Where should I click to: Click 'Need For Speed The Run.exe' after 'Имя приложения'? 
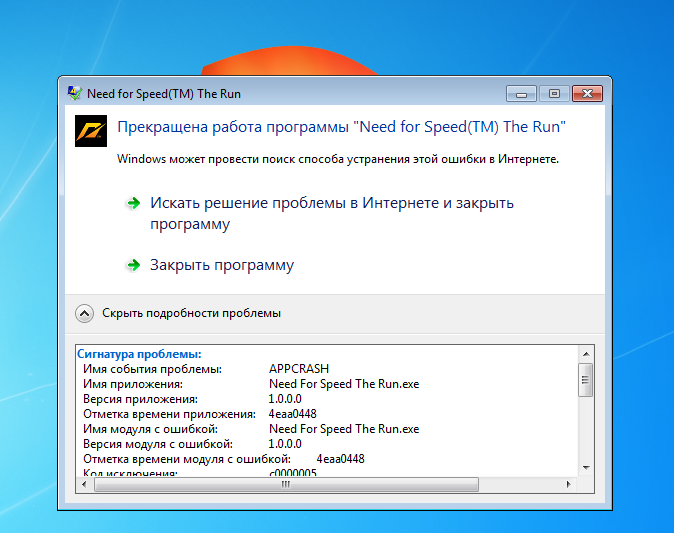(x=344, y=384)
